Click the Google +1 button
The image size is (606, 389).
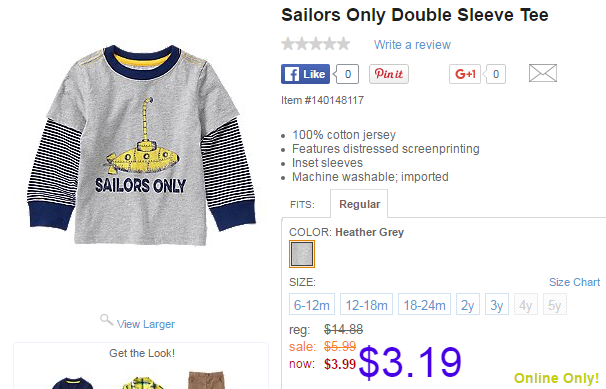[x=465, y=74]
